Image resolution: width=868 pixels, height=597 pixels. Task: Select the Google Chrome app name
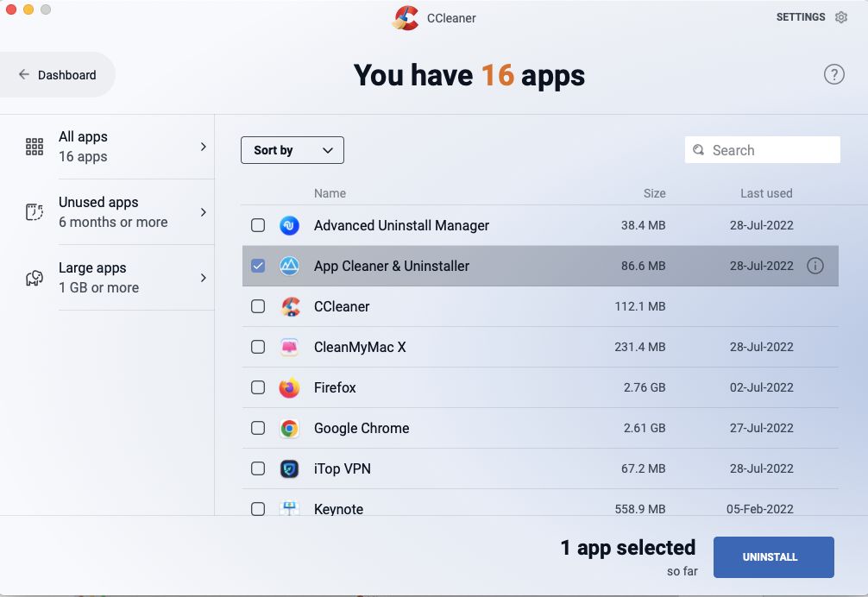pos(362,428)
